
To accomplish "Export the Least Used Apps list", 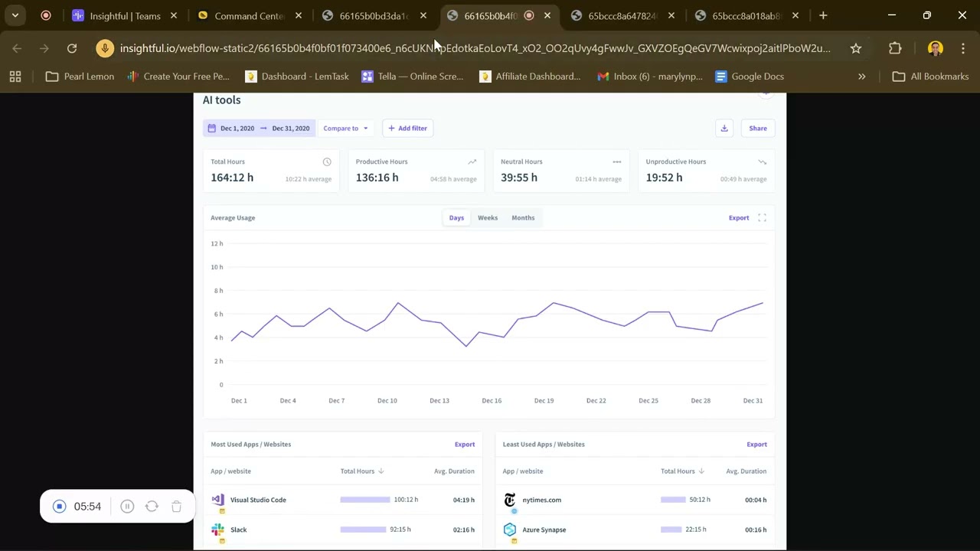I will point(756,445).
